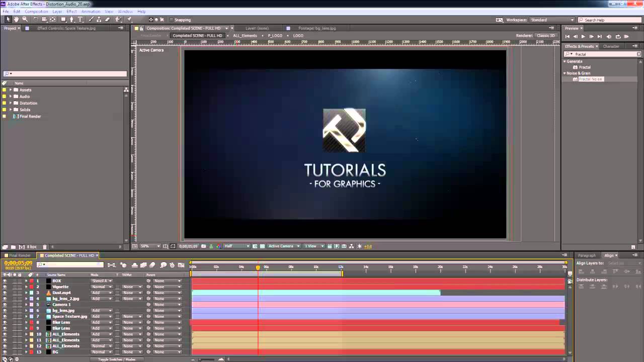This screenshot has width=644, height=362.
Task: Open the blending mode dropdown for Dust.mp4
Action: tap(102, 293)
